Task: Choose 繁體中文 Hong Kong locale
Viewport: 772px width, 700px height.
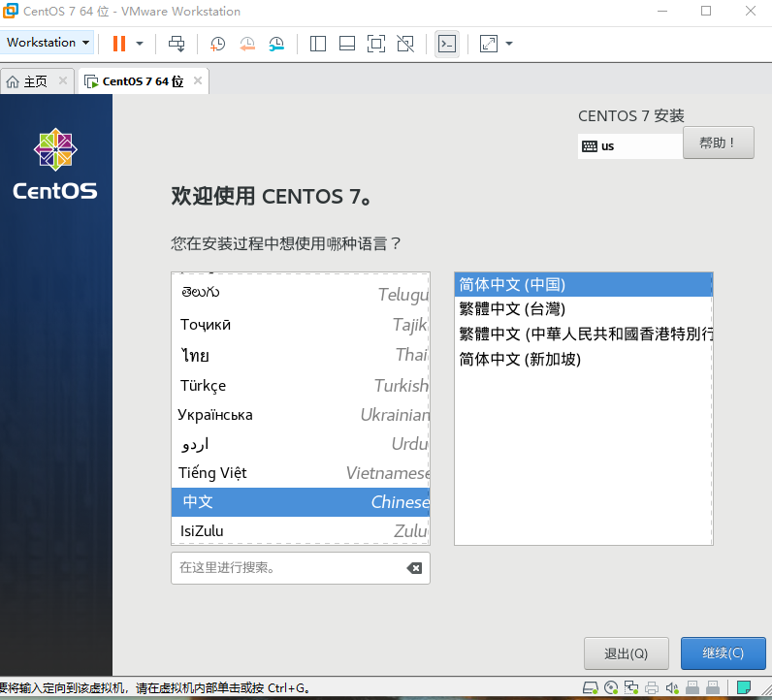Action: click(x=583, y=334)
